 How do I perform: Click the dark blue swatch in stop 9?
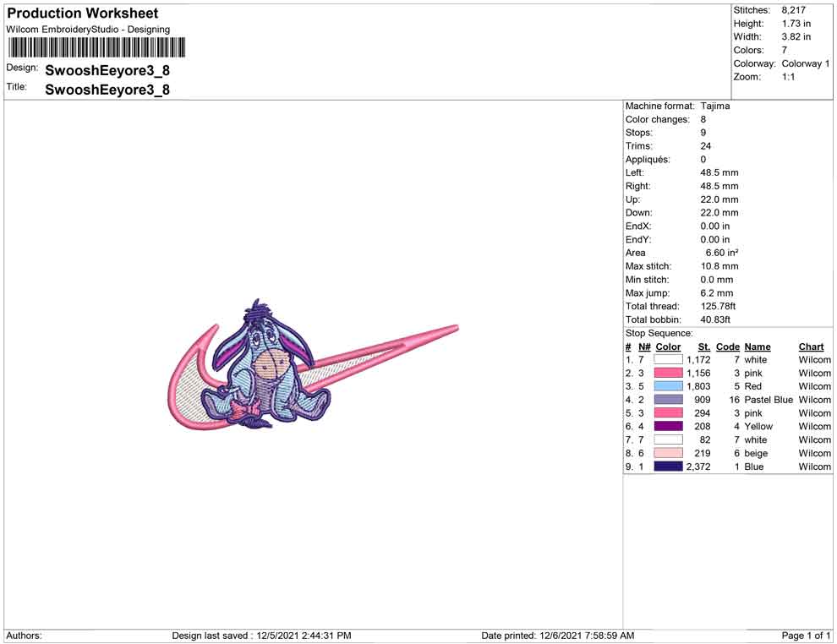click(668, 467)
